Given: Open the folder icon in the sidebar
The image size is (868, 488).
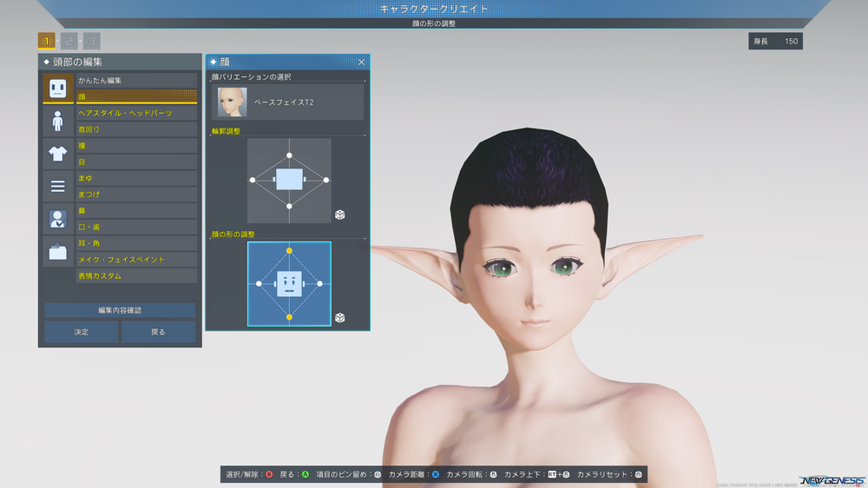Looking at the screenshot, I should (57, 252).
